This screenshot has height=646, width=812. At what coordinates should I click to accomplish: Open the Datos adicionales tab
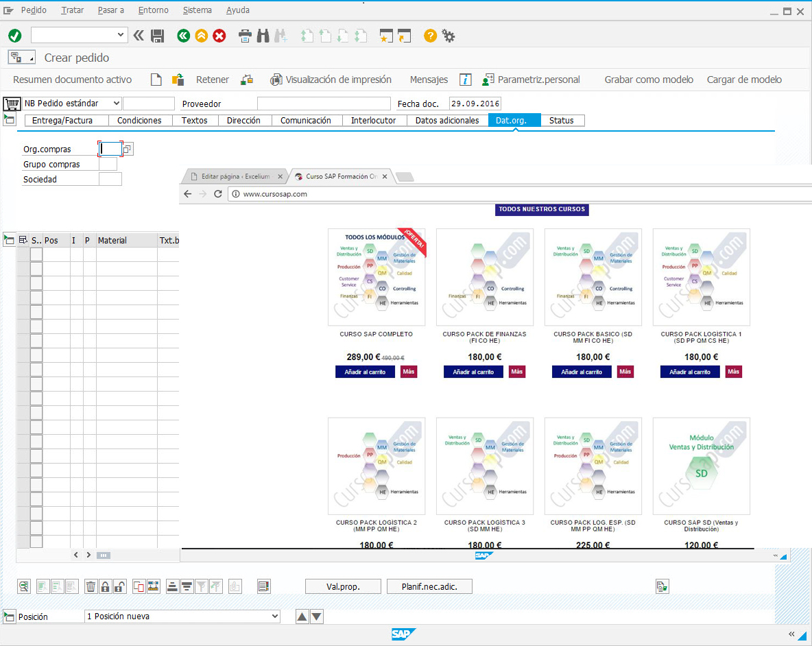(x=447, y=121)
